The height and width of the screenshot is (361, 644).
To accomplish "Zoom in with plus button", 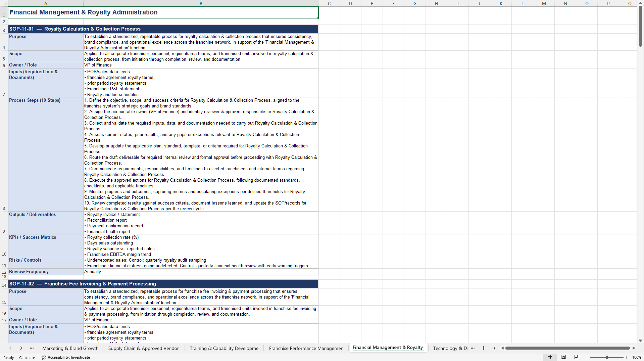I will point(626,357).
